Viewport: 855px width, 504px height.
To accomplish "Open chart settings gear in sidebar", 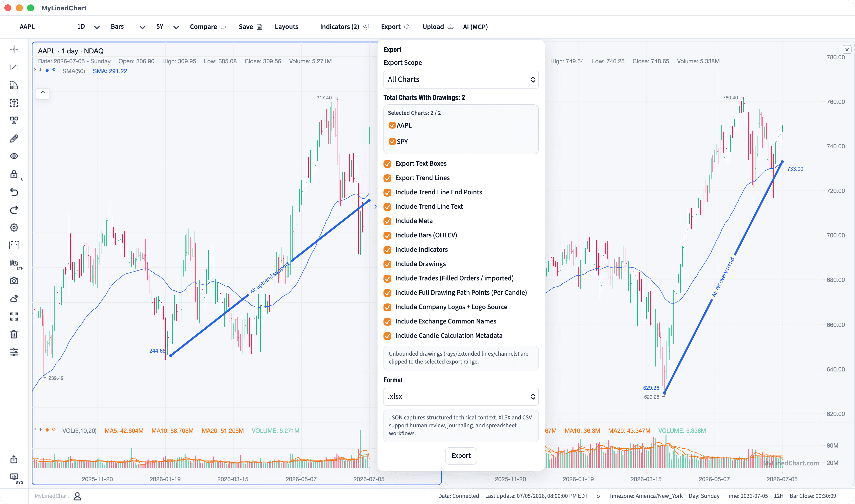I will point(14,228).
